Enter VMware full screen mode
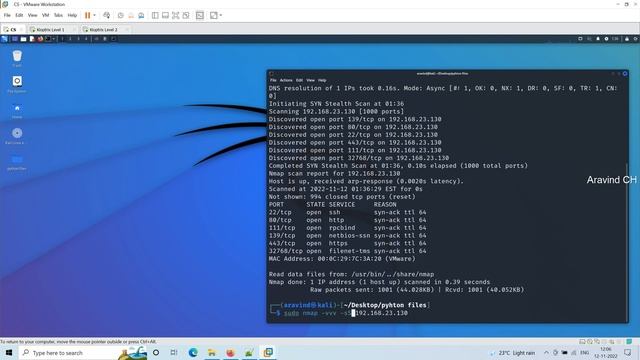 [176, 16]
